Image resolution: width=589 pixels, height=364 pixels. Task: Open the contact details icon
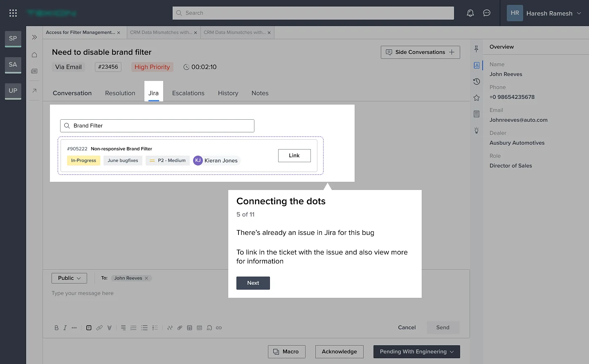477,65
